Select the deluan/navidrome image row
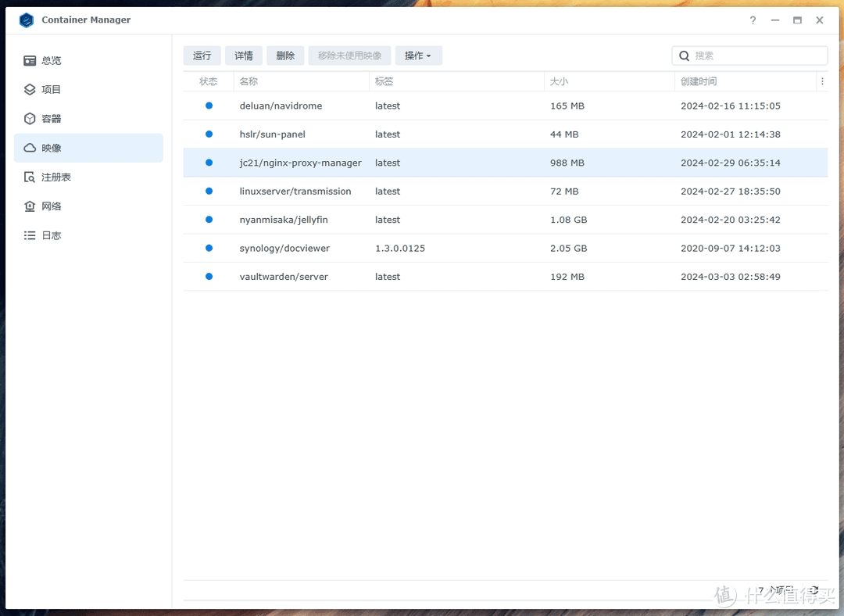Viewport: 844px width, 616px height. pyautogui.click(x=506, y=106)
